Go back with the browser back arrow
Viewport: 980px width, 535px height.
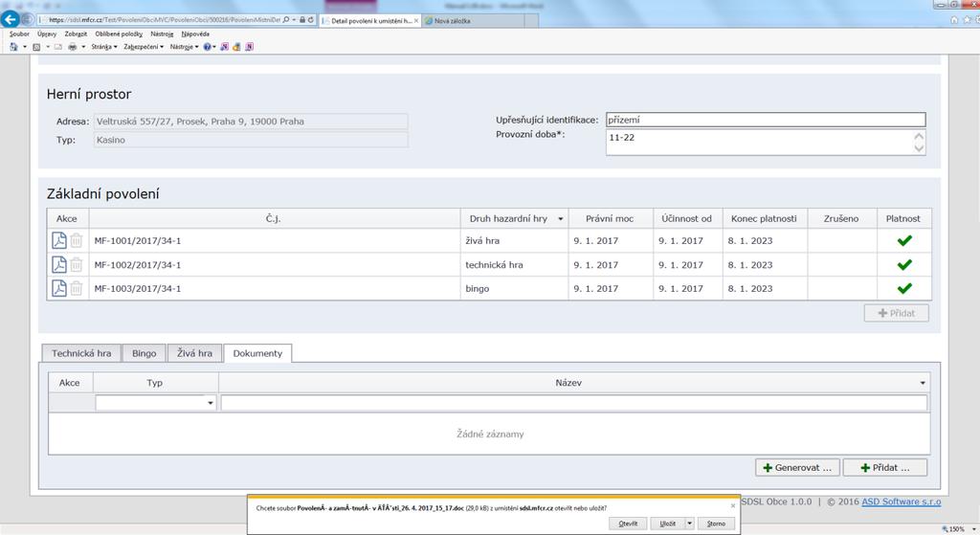pyautogui.click(x=10, y=19)
